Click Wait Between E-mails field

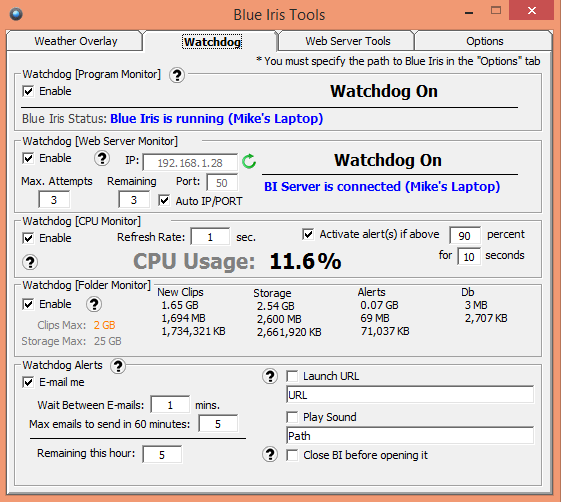click(170, 405)
